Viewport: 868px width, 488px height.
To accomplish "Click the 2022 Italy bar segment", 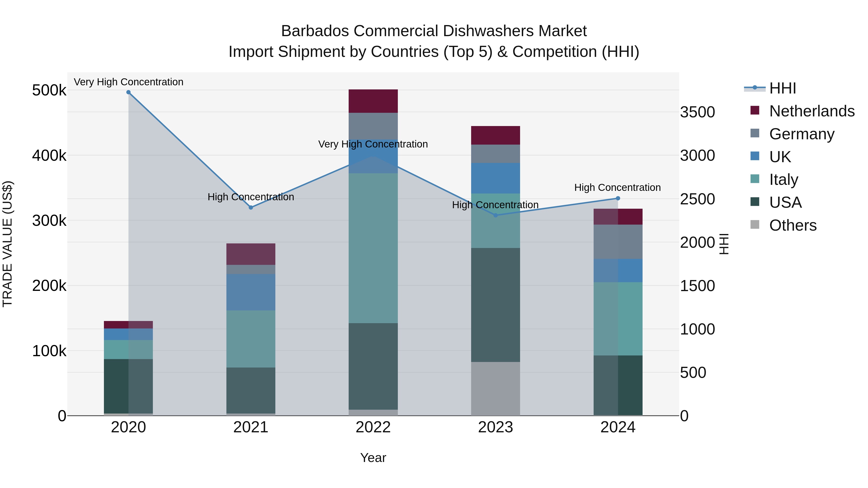I will [x=373, y=248].
